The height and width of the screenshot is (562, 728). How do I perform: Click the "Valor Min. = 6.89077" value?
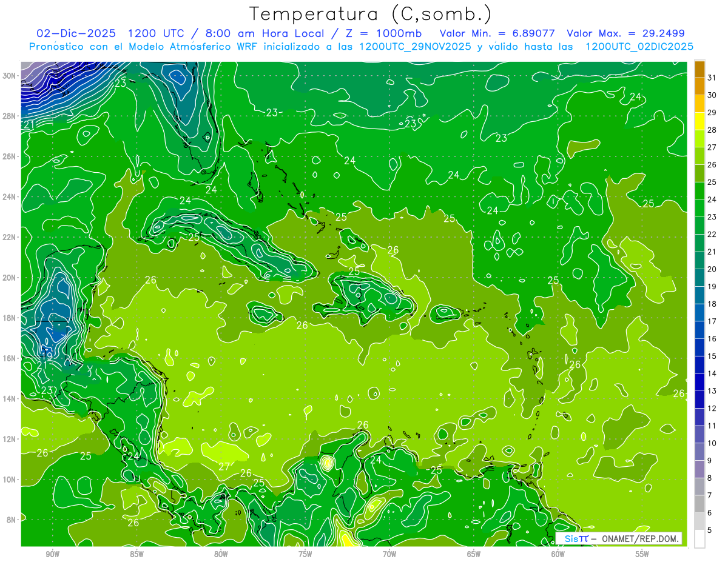499,33
